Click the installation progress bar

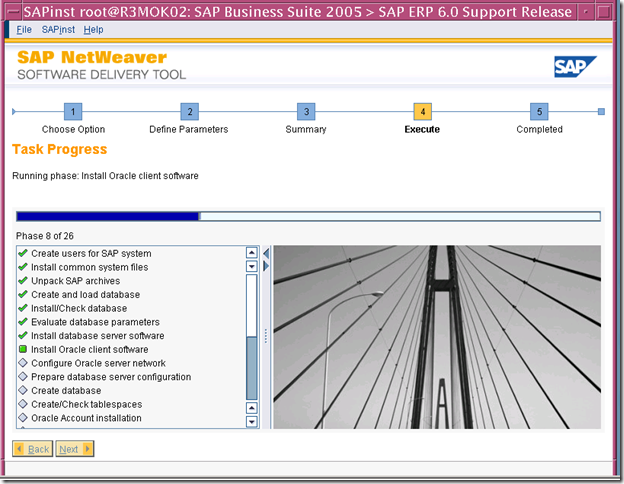pyautogui.click(x=308, y=216)
